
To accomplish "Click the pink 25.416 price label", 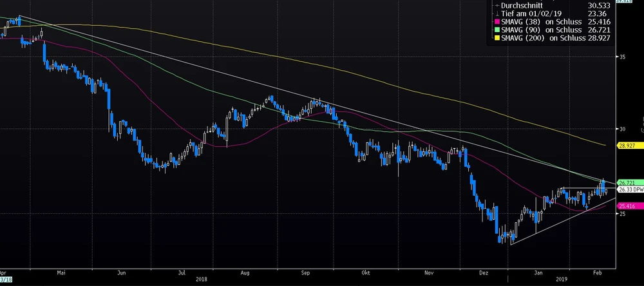I will coord(627,206).
